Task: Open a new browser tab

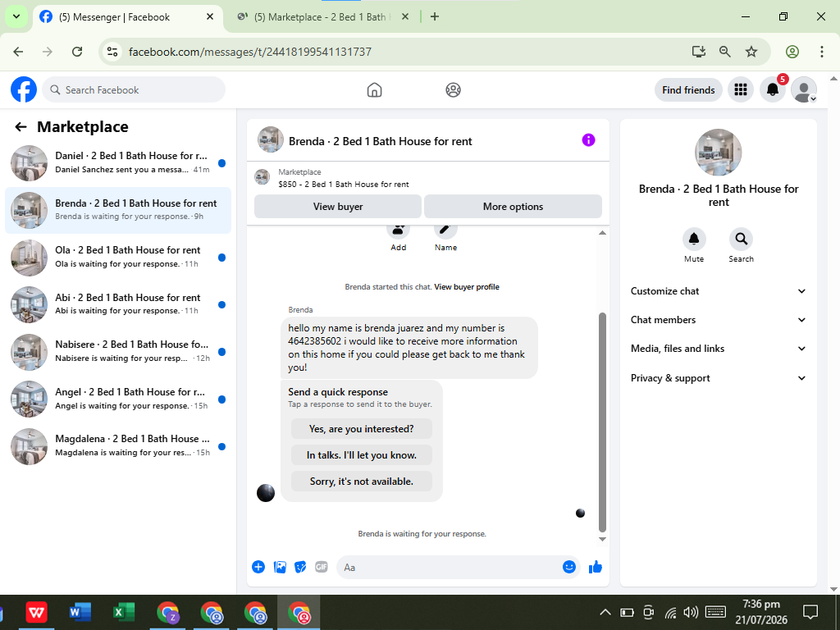Action: (435, 16)
